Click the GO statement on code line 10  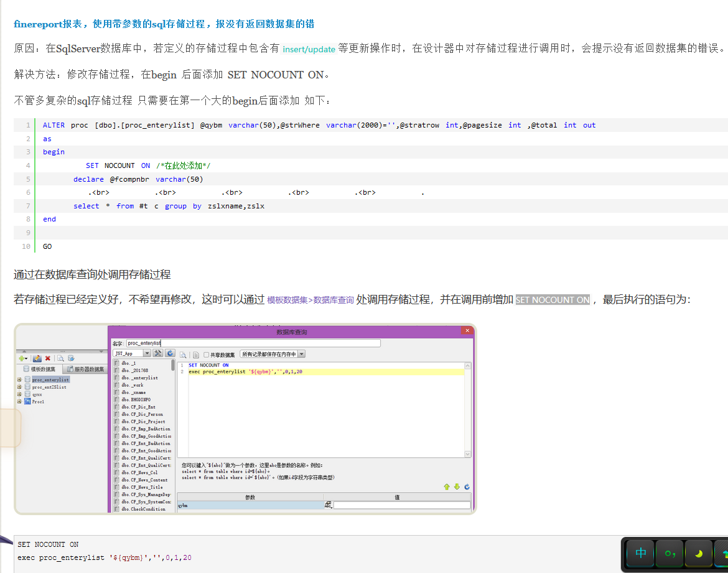(47, 246)
